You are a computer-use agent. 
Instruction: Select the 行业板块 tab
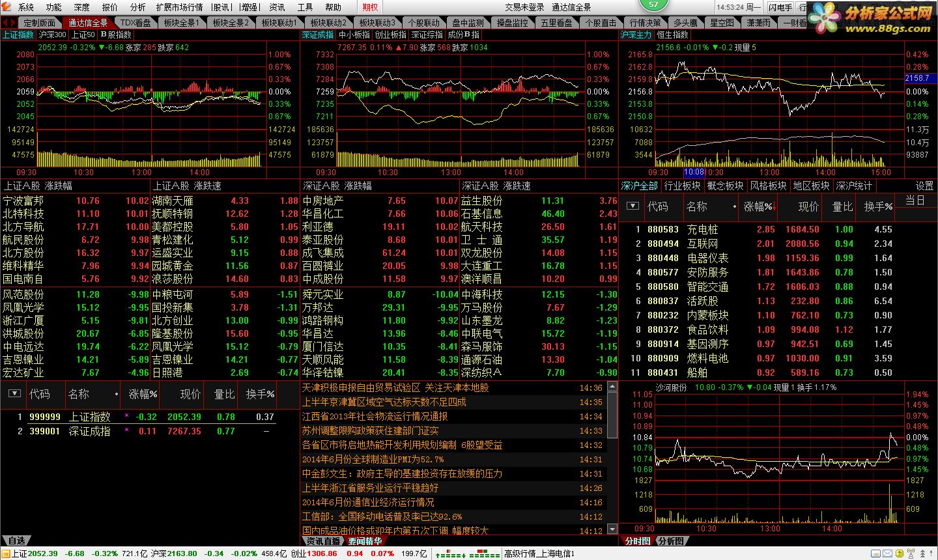tap(682, 186)
